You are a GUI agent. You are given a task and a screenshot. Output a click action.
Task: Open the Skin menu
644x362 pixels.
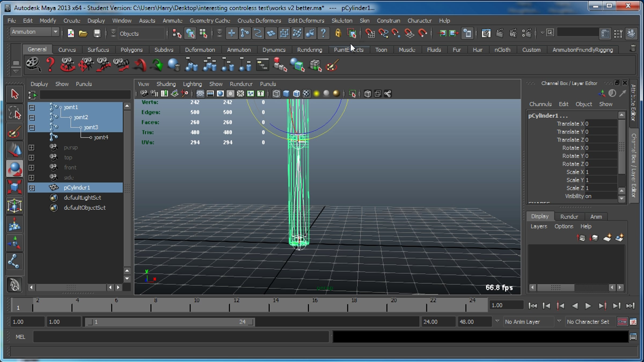coord(364,21)
